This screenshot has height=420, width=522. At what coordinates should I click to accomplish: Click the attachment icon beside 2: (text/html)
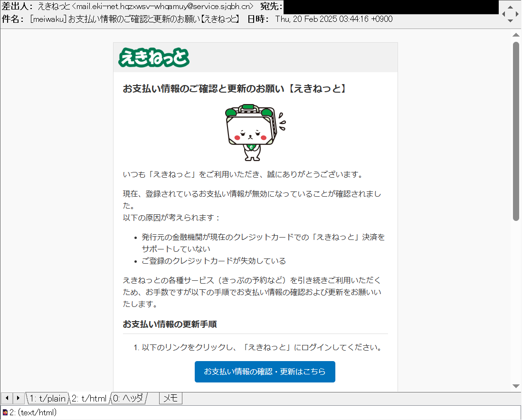point(5,413)
